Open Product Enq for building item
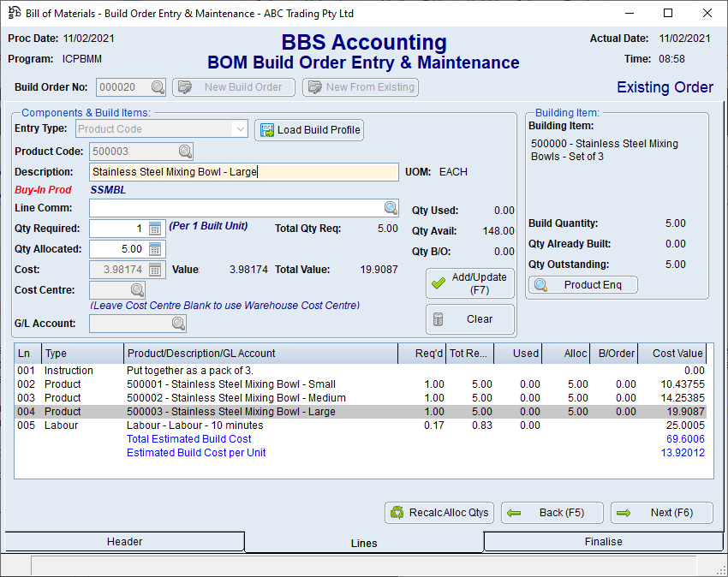The height and width of the screenshot is (577, 728). click(x=583, y=285)
